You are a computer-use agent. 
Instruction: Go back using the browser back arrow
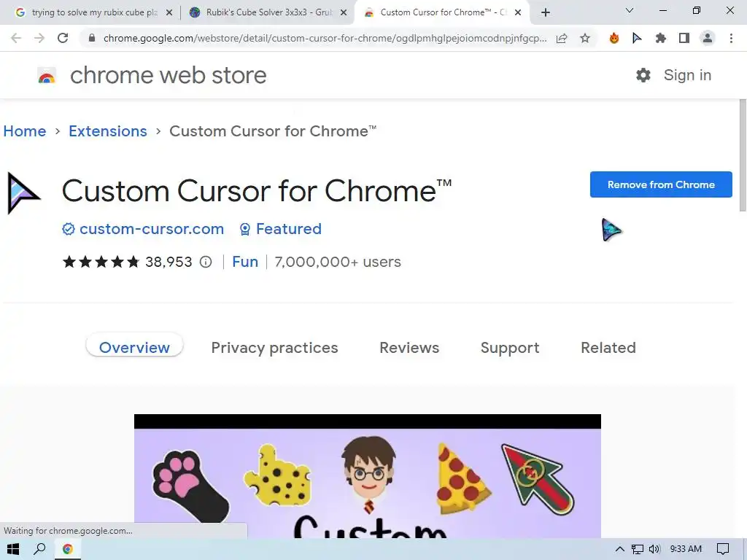pyautogui.click(x=16, y=38)
